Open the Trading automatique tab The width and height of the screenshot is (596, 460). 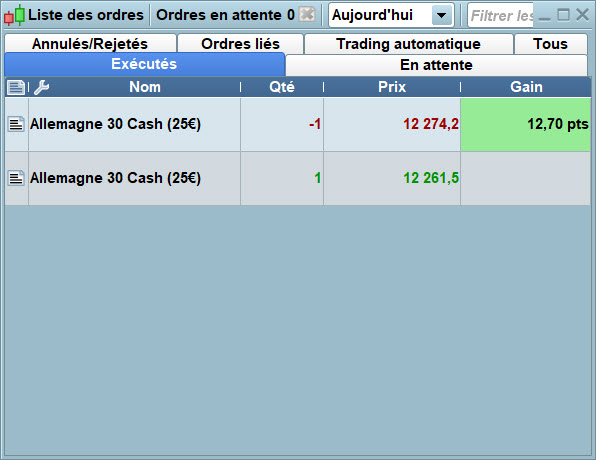(409, 44)
